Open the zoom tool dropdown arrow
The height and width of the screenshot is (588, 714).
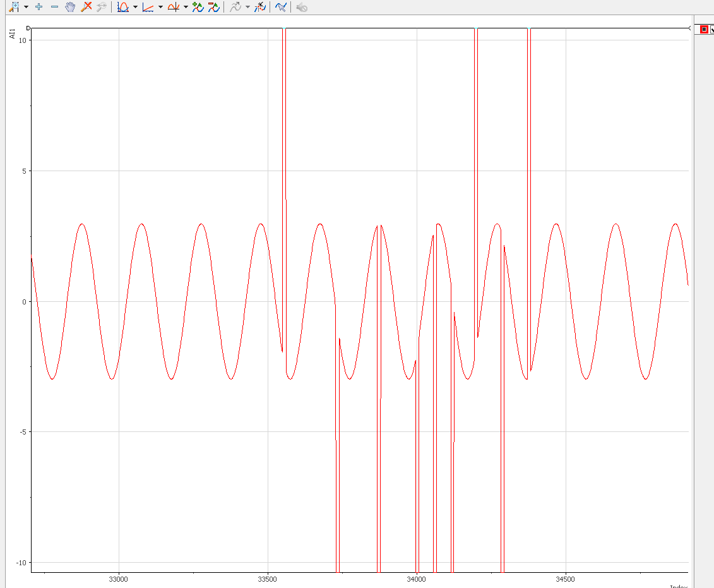(x=26, y=7)
